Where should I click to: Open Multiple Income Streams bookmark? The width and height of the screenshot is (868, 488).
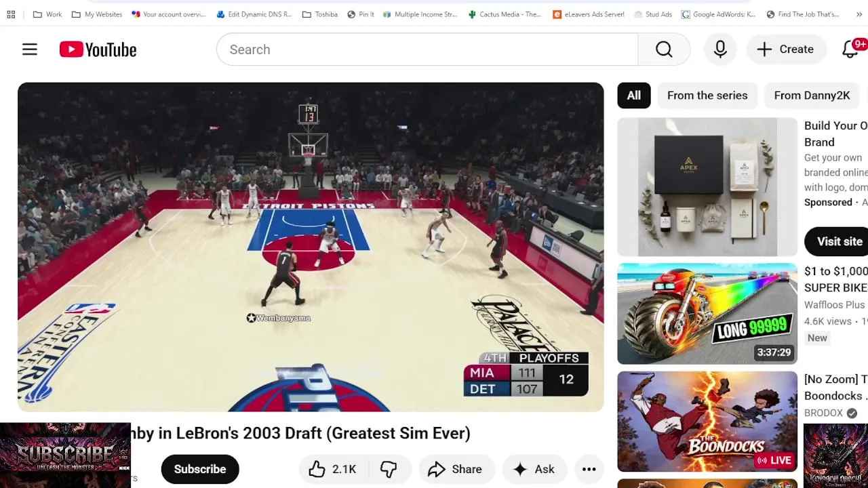(x=420, y=14)
